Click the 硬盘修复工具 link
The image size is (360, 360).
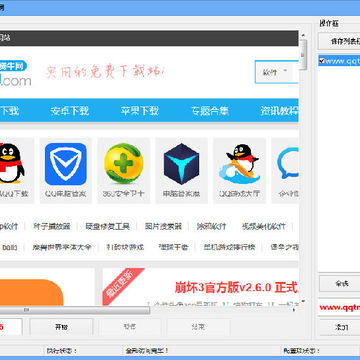click(x=107, y=227)
